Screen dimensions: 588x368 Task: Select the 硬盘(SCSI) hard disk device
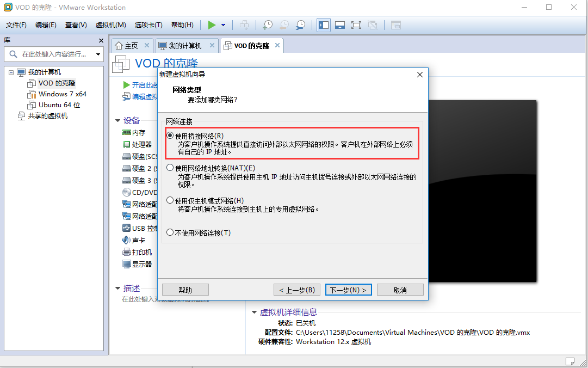pyautogui.click(x=140, y=156)
